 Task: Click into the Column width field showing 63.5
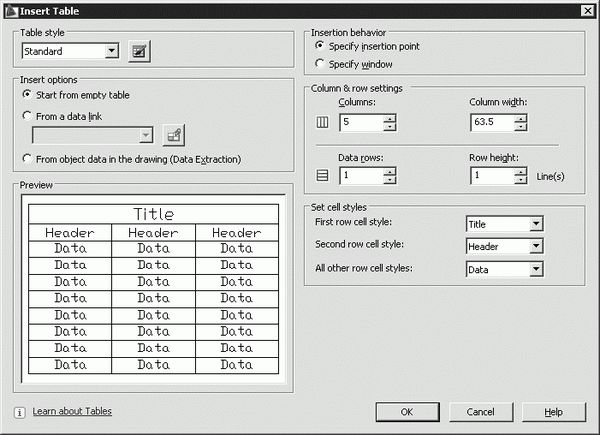(492, 122)
